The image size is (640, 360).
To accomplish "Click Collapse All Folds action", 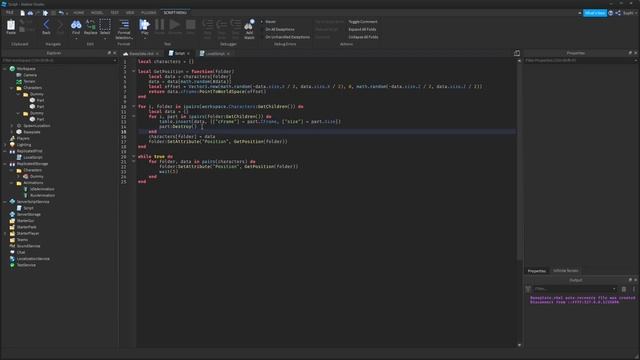I will coord(363,37).
